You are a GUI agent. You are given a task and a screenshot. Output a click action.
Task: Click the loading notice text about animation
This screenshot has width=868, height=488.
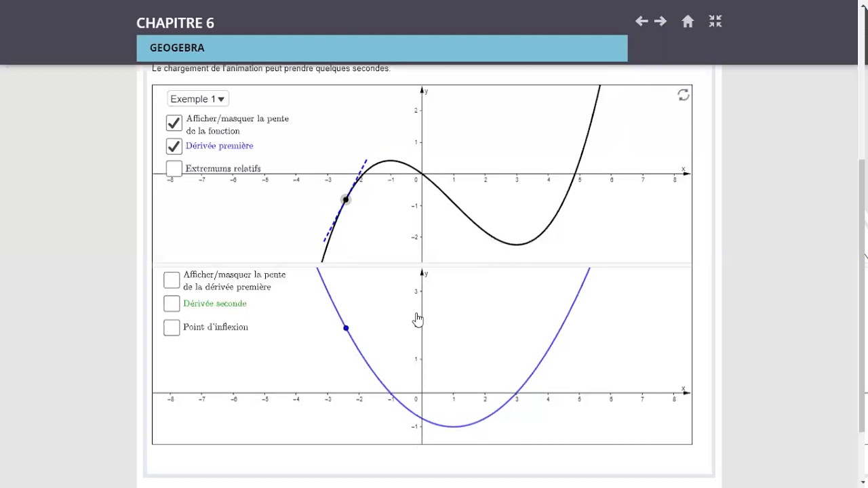[x=271, y=68]
